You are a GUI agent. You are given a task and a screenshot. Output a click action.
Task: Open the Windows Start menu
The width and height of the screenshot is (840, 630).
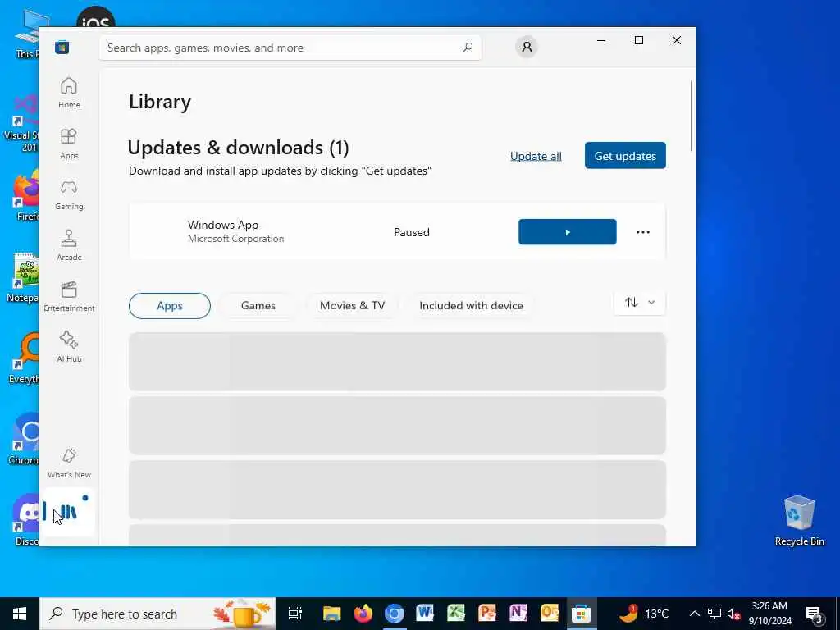pos(20,614)
